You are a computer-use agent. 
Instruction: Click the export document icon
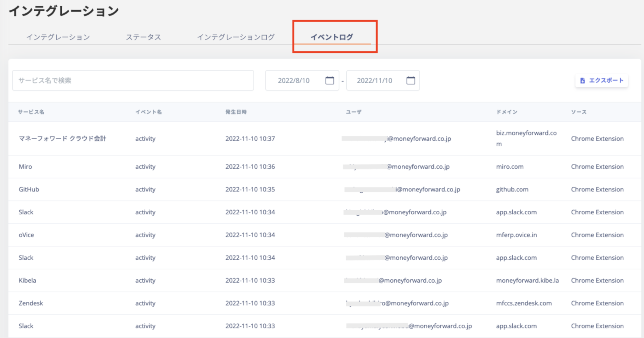click(582, 81)
